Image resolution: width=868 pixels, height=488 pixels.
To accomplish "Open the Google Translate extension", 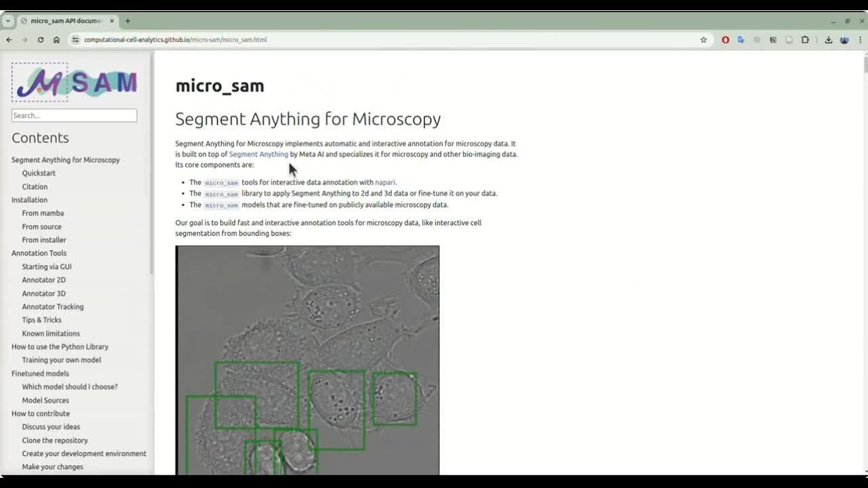I will [x=741, y=40].
